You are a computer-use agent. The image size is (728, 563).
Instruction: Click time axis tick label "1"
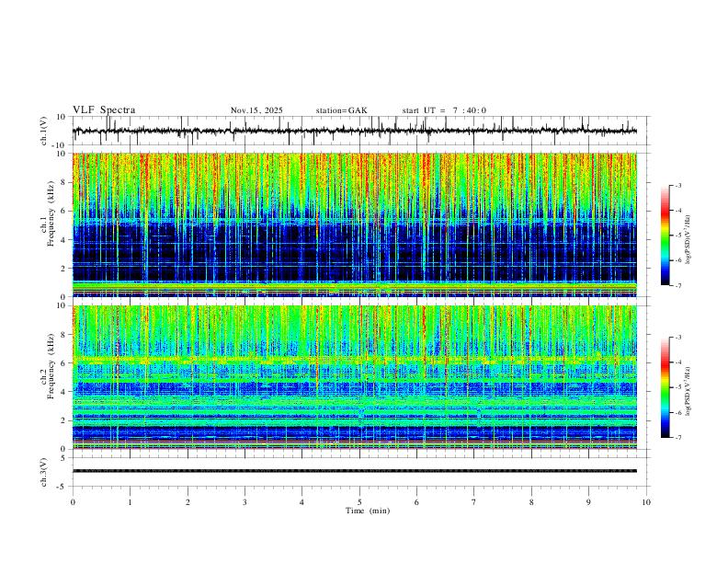[x=130, y=502]
